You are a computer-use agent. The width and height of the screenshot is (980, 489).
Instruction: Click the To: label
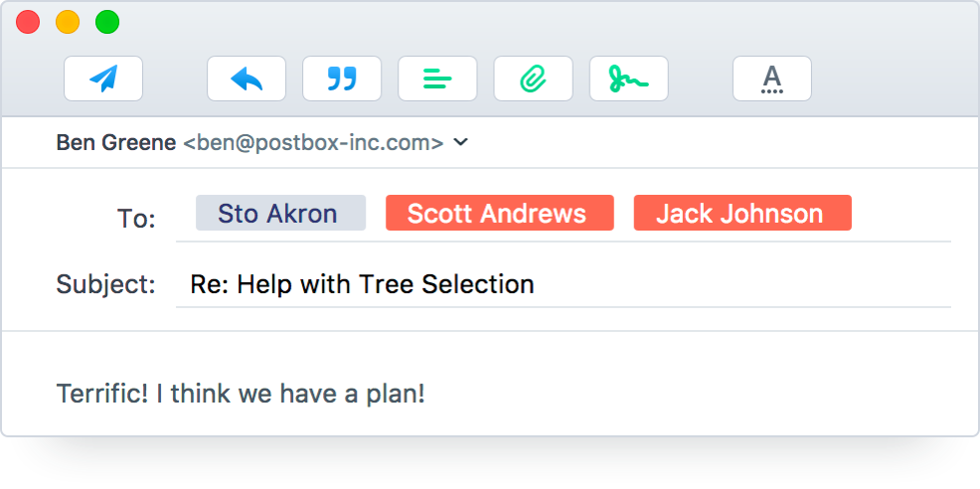tap(136, 219)
